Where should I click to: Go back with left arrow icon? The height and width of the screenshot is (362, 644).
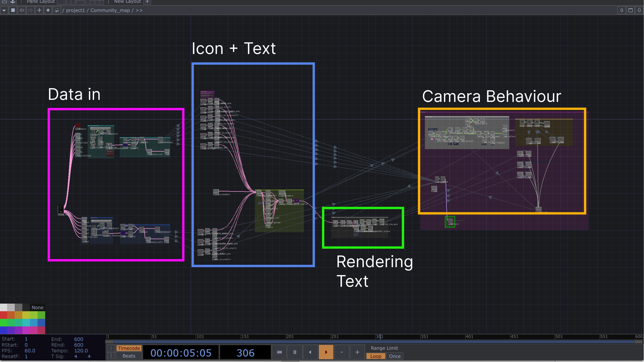[x=22, y=10]
